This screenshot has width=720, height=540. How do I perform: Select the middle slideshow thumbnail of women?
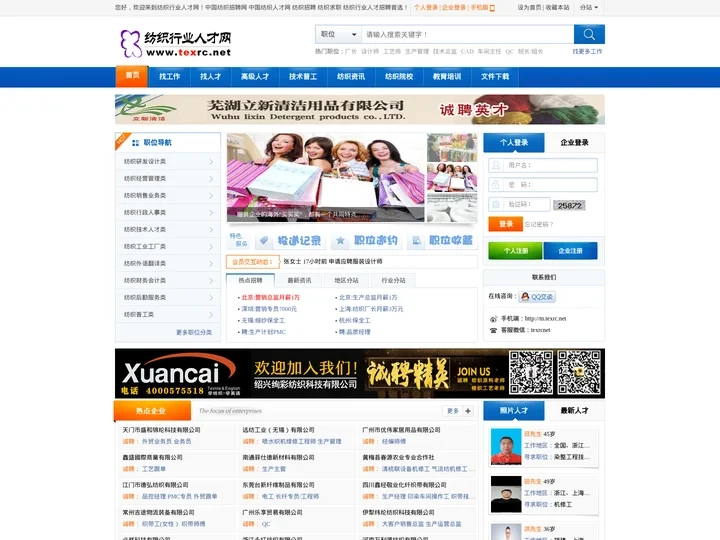click(x=452, y=177)
